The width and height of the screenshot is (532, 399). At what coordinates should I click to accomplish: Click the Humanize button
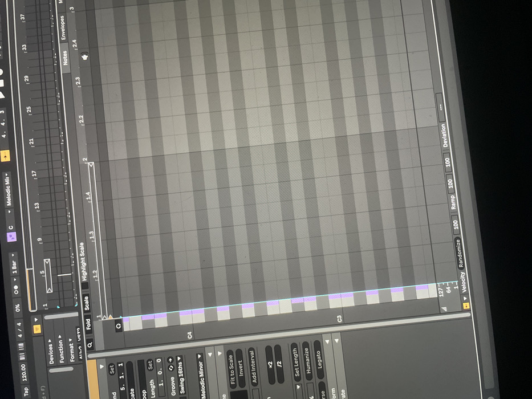[306, 360]
